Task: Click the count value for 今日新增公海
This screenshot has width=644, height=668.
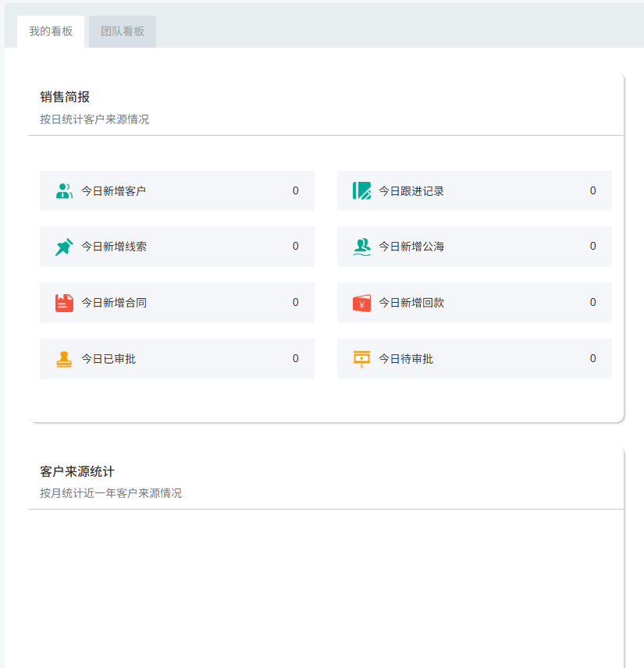Action: (x=592, y=247)
